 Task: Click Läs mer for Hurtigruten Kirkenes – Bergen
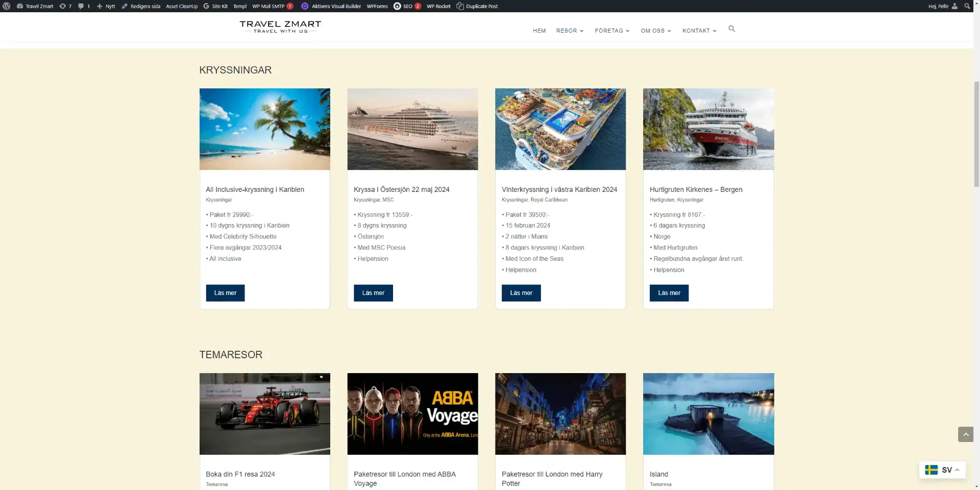tap(669, 293)
